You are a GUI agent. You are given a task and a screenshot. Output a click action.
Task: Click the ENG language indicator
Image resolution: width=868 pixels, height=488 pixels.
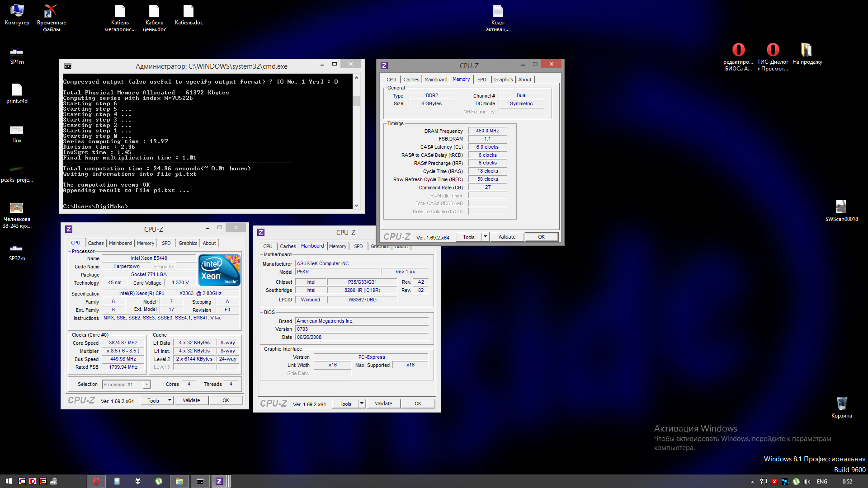pos(822,482)
